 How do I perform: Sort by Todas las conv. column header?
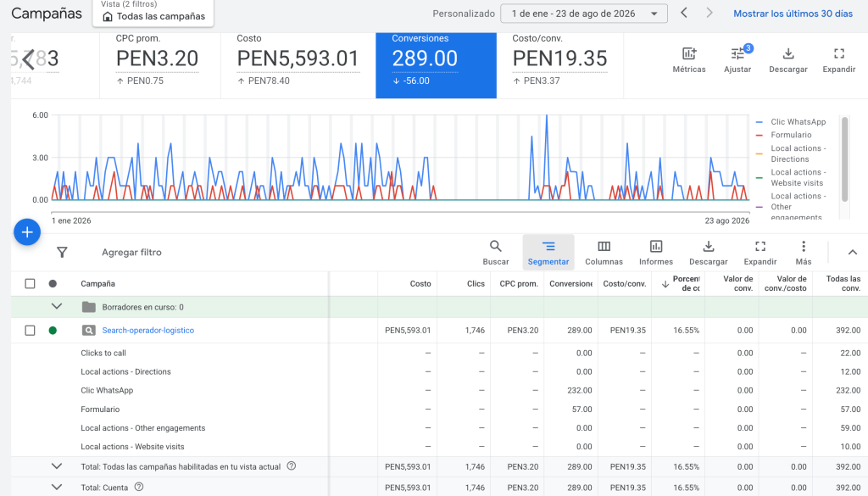pos(843,283)
